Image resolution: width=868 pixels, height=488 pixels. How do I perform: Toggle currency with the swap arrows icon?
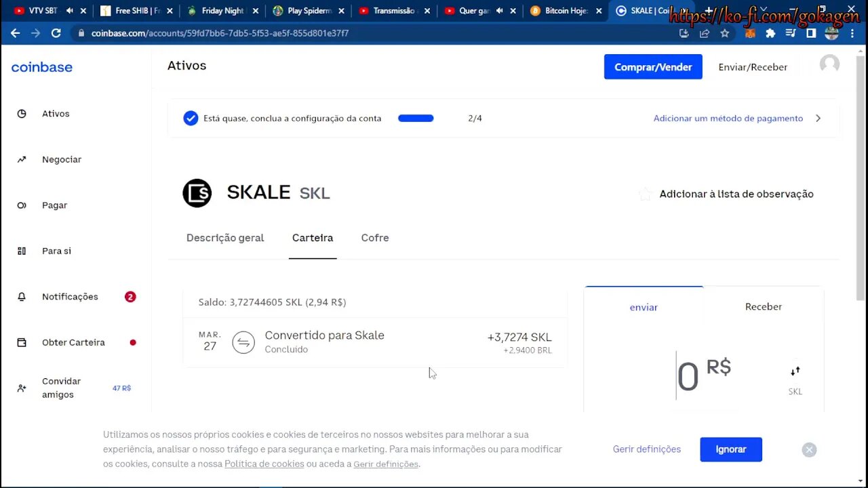(x=795, y=371)
